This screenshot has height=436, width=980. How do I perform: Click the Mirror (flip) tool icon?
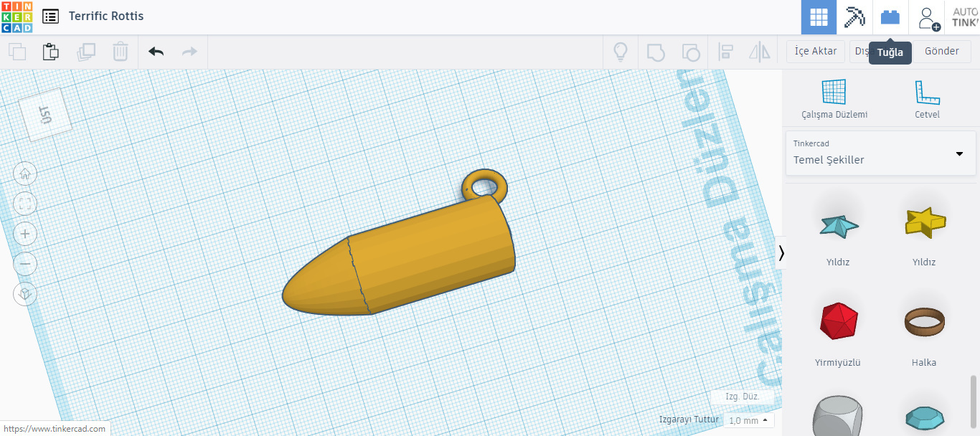pos(759,51)
